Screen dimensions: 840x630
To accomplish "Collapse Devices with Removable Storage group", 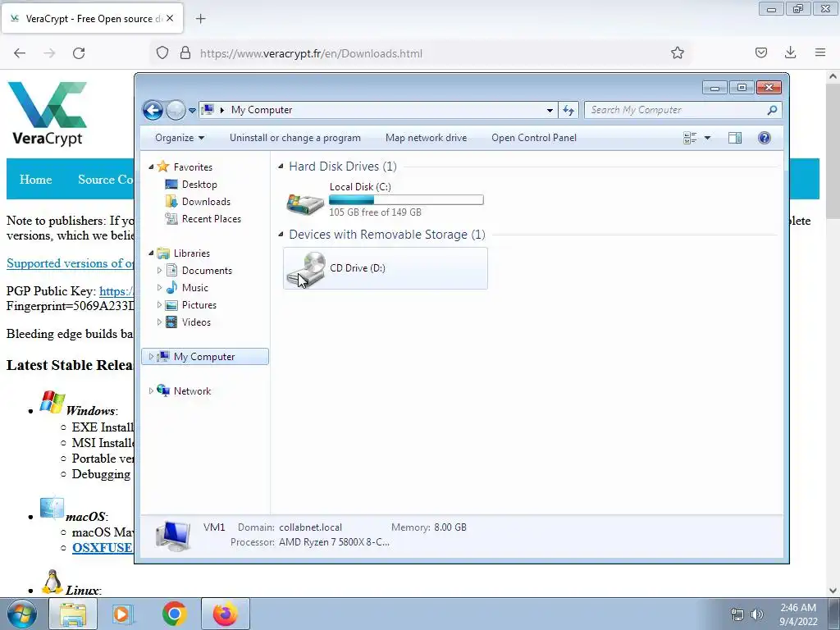I will [x=281, y=234].
